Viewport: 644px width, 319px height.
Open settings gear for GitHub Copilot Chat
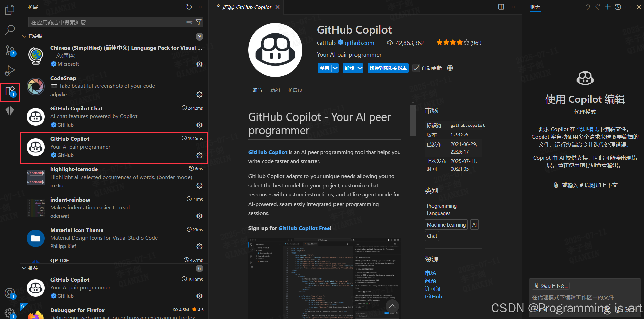click(x=199, y=125)
